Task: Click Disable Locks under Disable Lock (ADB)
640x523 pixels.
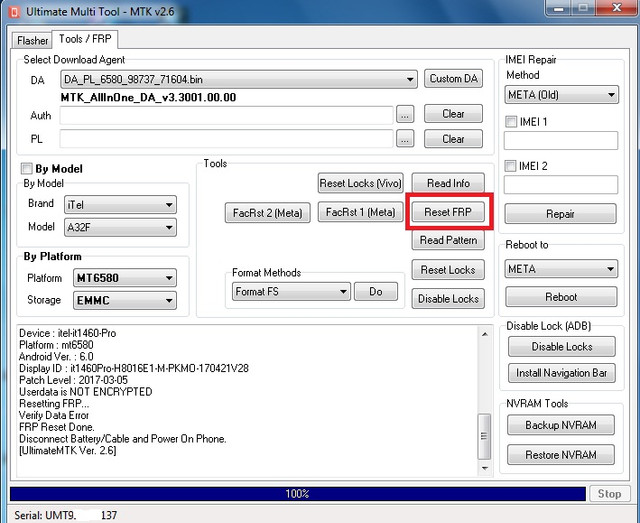Action: pos(562,347)
